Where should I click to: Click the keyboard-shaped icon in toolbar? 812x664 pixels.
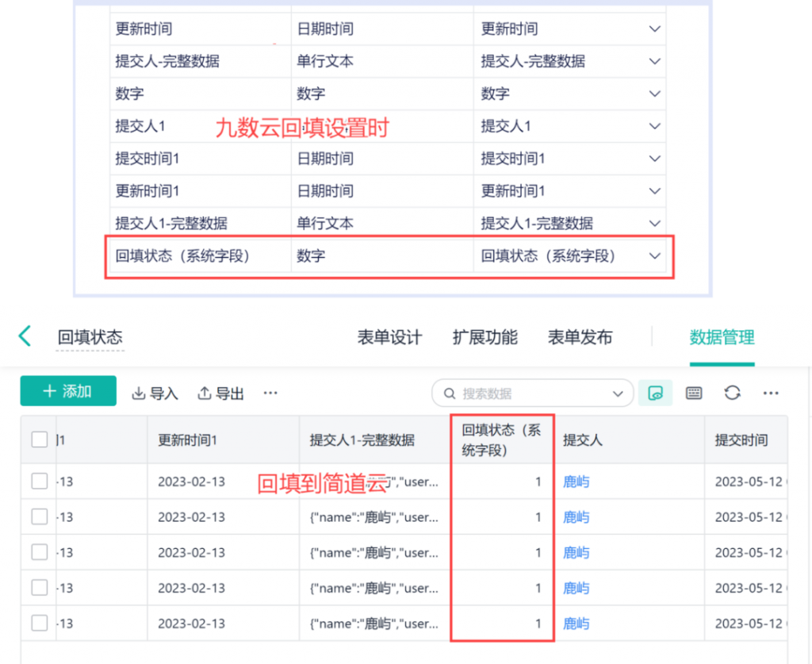(694, 393)
